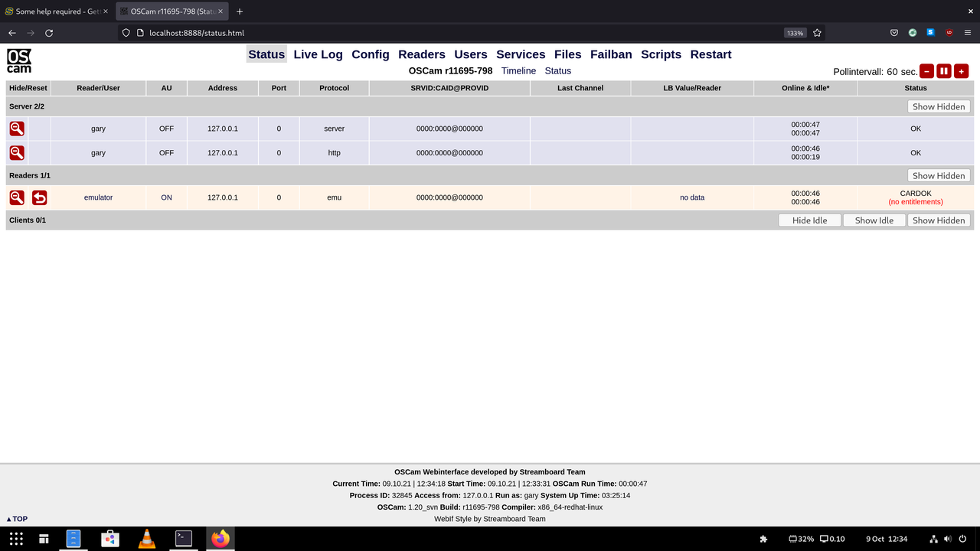Open the applications grid in the taskbar
The image size is (980, 551).
(16, 539)
